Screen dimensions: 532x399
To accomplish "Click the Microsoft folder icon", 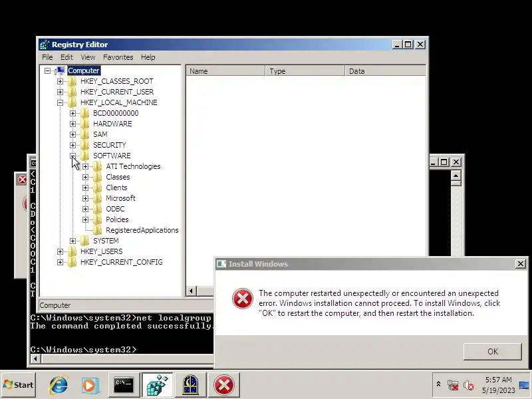I will (x=97, y=198).
